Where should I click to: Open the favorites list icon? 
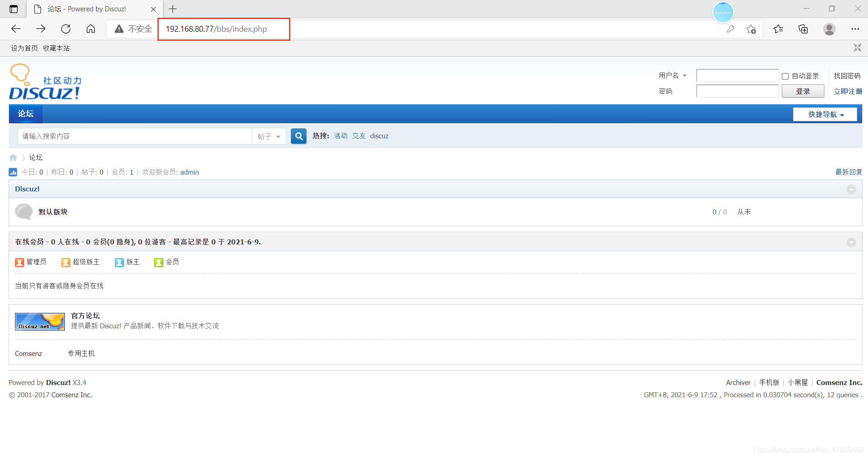778,29
